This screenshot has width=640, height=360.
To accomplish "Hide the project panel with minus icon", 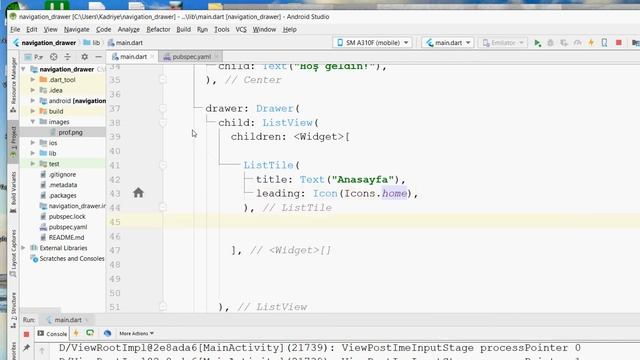I will (x=98, y=57).
